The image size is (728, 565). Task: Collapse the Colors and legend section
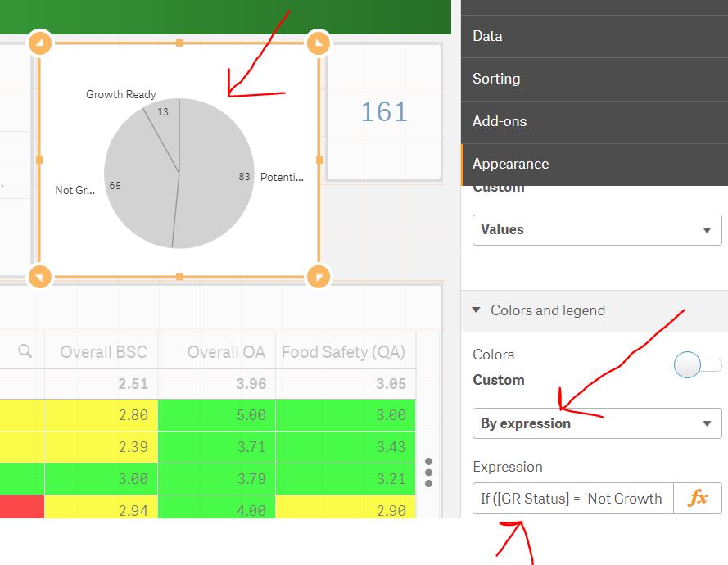[476, 310]
